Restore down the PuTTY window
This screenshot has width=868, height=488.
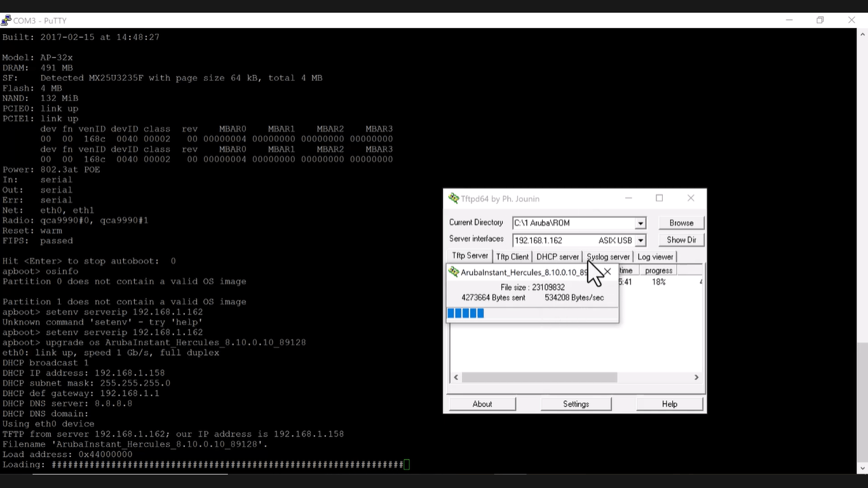(x=820, y=20)
